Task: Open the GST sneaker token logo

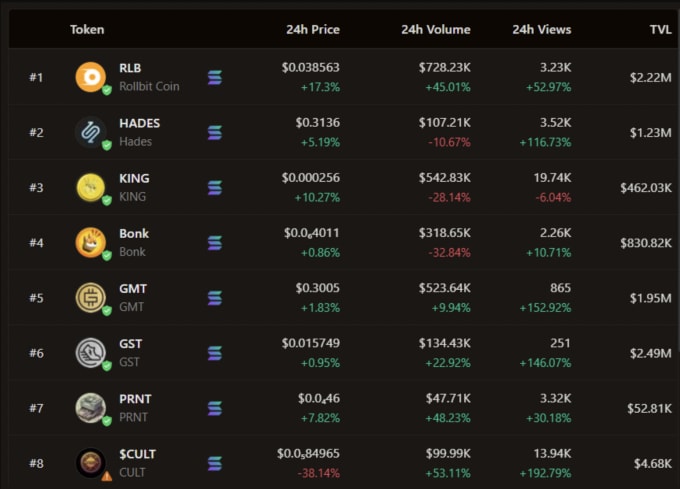Action: [91, 353]
